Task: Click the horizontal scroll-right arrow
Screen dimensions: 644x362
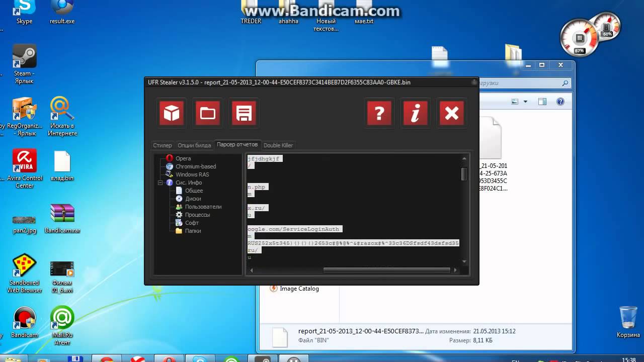Action: point(455,270)
